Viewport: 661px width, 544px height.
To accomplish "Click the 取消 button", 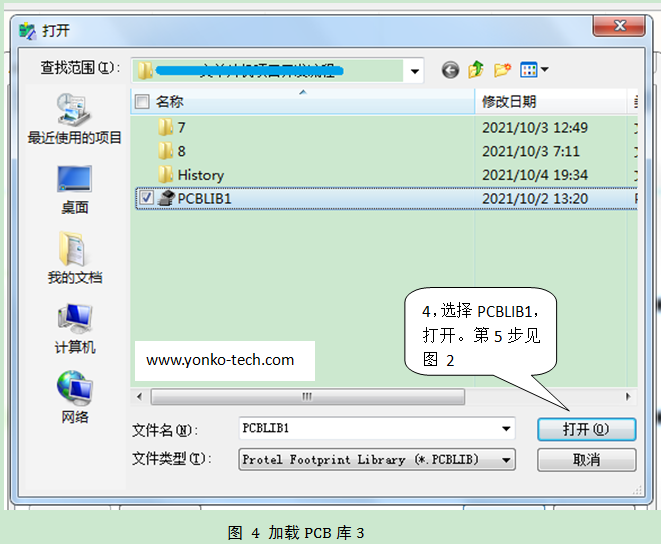I will click(586, 460).
